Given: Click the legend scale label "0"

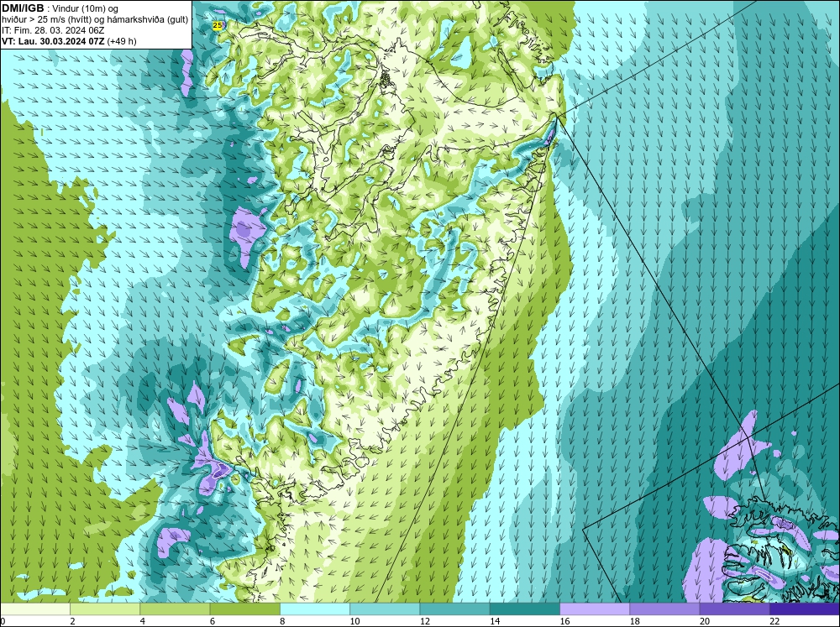Looking at the screenshot, I should [x=3, y=621].
